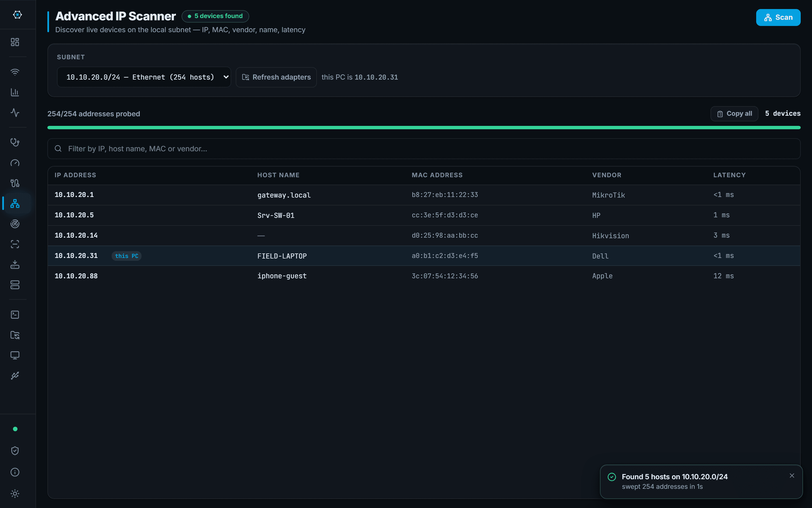Open the speed gauge icon in sidebar

pyautogui.click(x=15, y=163)
